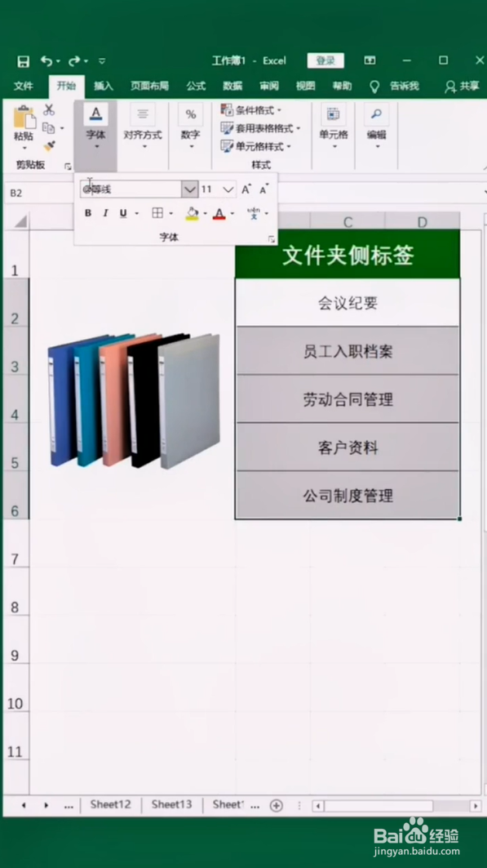Click the 登录 sign-in button
487x868 pixels.
pyautogui.click(x=325, y=61)
